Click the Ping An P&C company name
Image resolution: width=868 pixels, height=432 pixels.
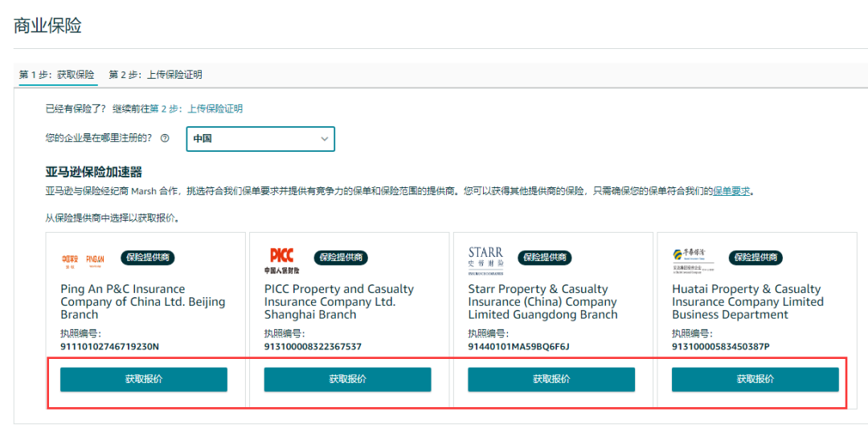click(x=143, y=302)
